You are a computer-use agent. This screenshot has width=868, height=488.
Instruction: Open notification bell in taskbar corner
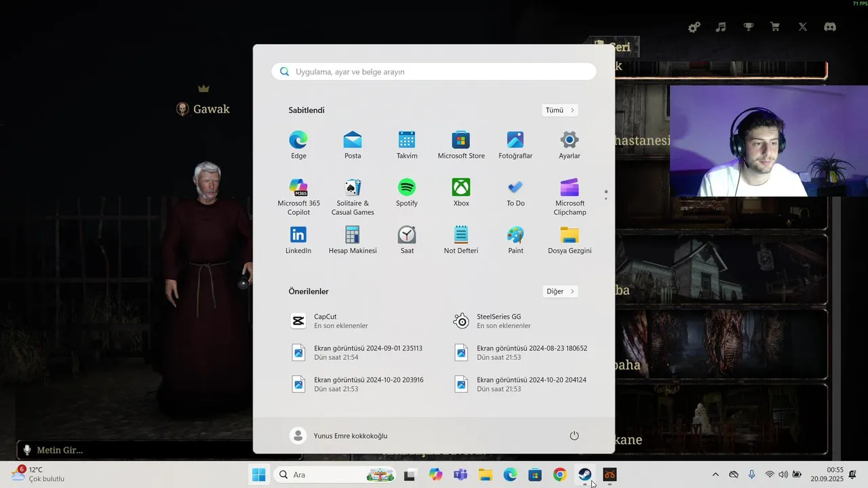852,474
